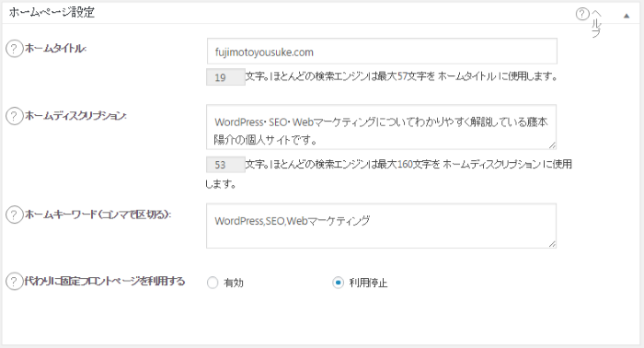Click the description character count box showing 53
Screen dimensions: 644x348
225,165
